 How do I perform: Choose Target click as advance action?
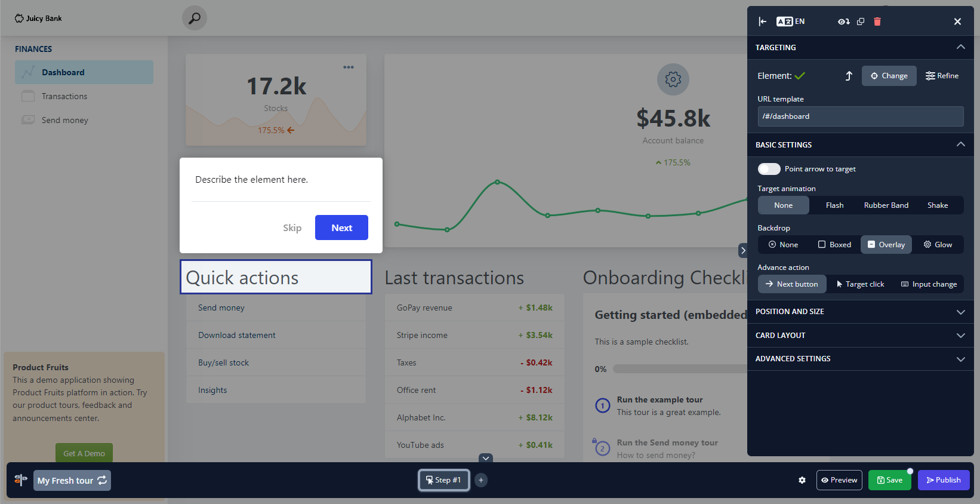coord(860,284)
